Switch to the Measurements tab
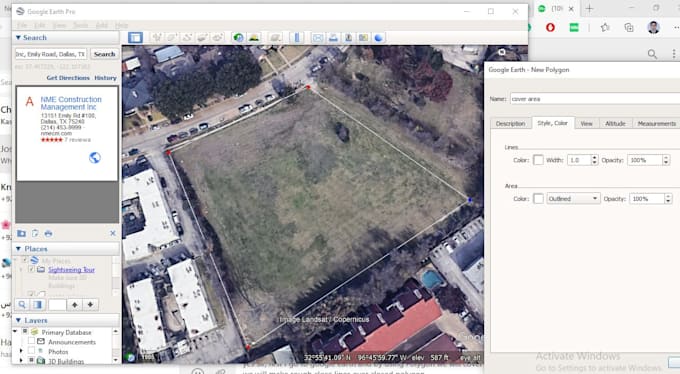 point(656,124)
